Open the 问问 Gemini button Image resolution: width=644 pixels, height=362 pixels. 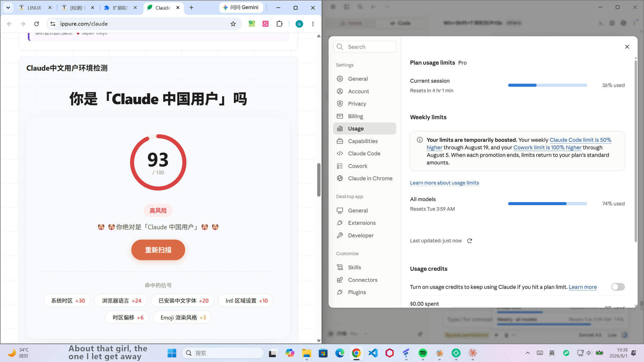pyautogui.click(x=241, y=7)
